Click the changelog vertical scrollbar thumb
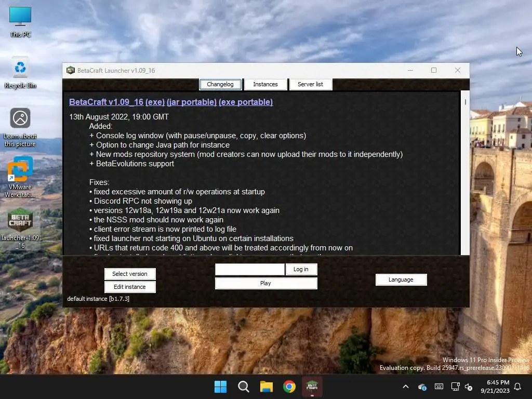 click(x=465, y=102)
